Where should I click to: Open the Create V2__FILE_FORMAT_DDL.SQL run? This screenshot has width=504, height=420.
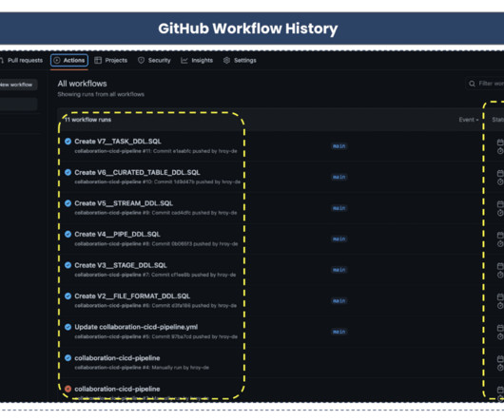point(132,296)
